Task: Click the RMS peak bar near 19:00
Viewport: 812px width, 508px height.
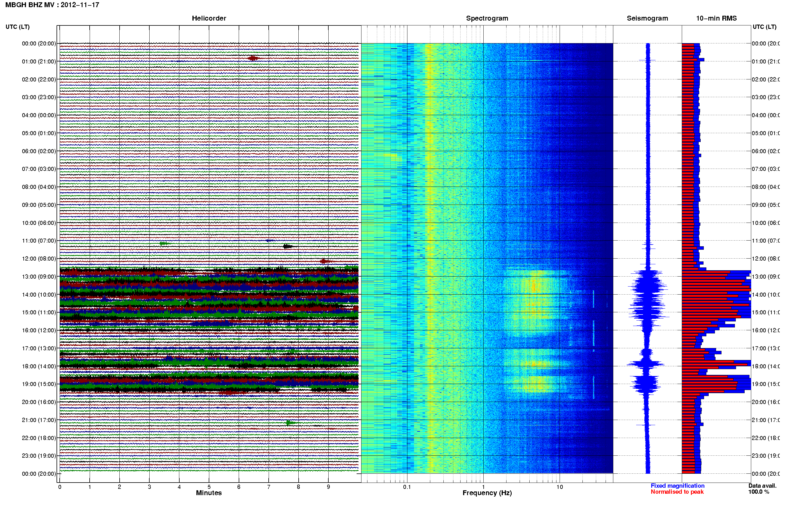Action: point(716,383)
